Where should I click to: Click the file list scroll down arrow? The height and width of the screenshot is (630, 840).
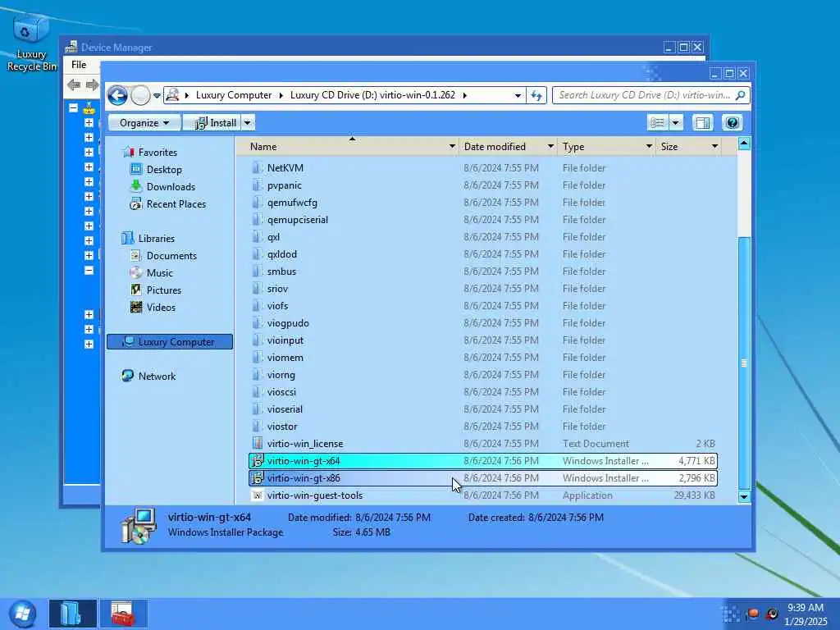(743, 496)
